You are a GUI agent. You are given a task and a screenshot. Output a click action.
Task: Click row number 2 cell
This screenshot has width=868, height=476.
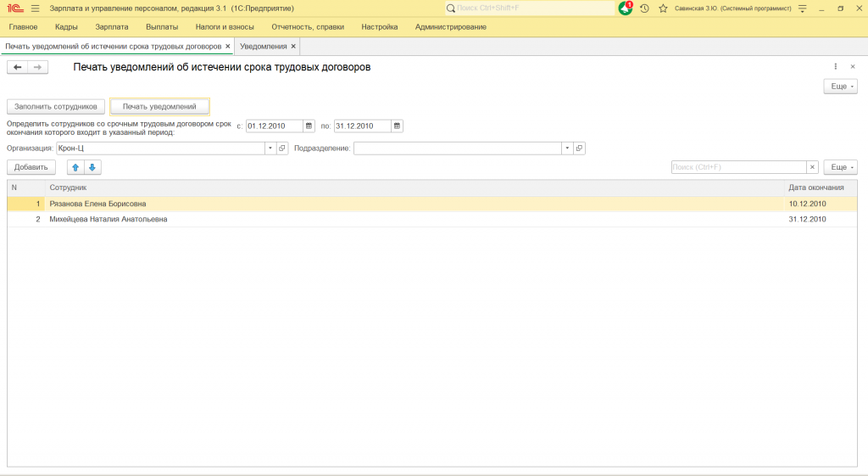tap(26, 220)
